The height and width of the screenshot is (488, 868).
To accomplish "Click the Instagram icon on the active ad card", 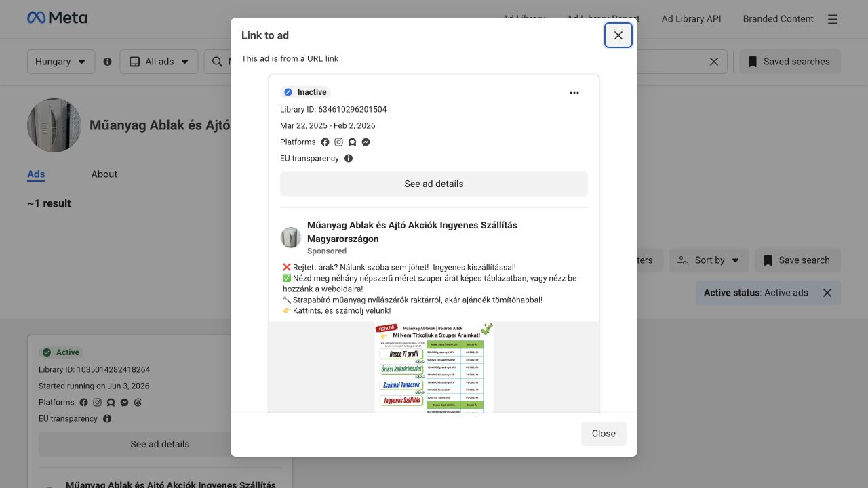I will click(x=98, y=403).
